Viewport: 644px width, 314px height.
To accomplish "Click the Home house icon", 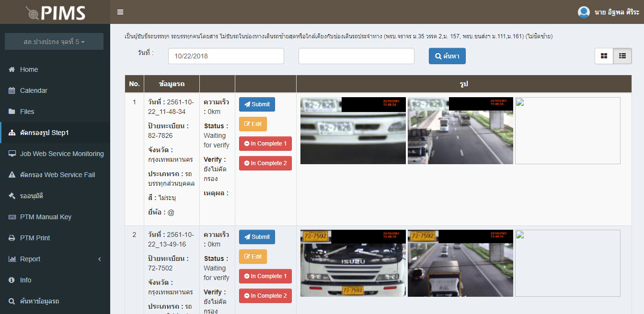I will tap(12, 69).
